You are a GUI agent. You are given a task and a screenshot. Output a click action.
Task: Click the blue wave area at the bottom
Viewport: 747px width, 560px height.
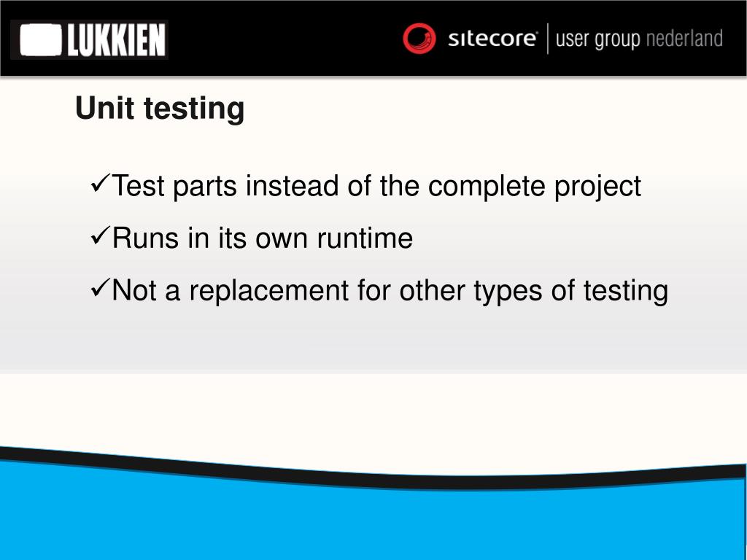coord(373,524)
